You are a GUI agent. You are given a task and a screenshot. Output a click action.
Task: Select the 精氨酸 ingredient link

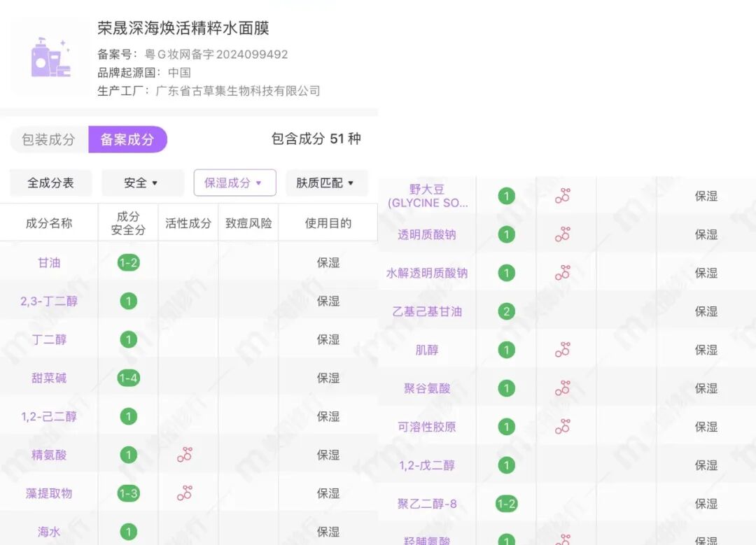49,455
